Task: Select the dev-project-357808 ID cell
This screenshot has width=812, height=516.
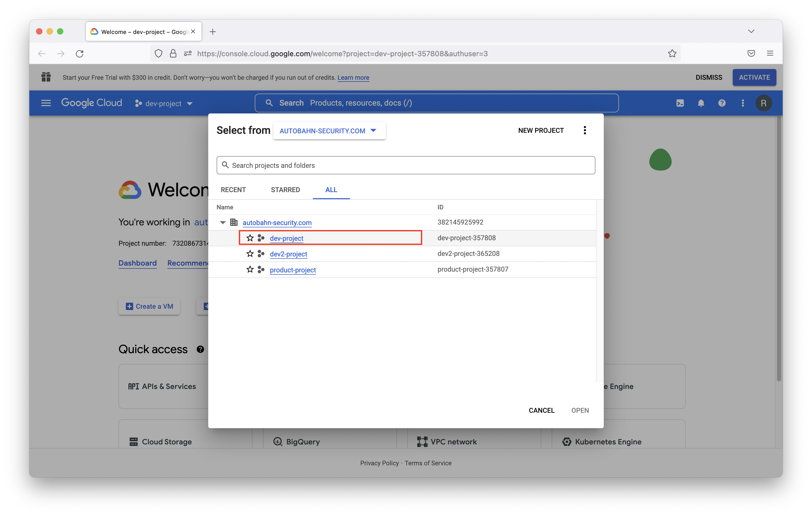Action: [x=466, y=238]
